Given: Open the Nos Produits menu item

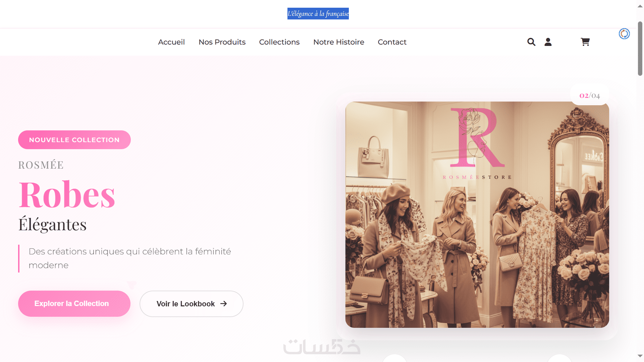Looking at the screenshot, I should click(x=222, y=42).
